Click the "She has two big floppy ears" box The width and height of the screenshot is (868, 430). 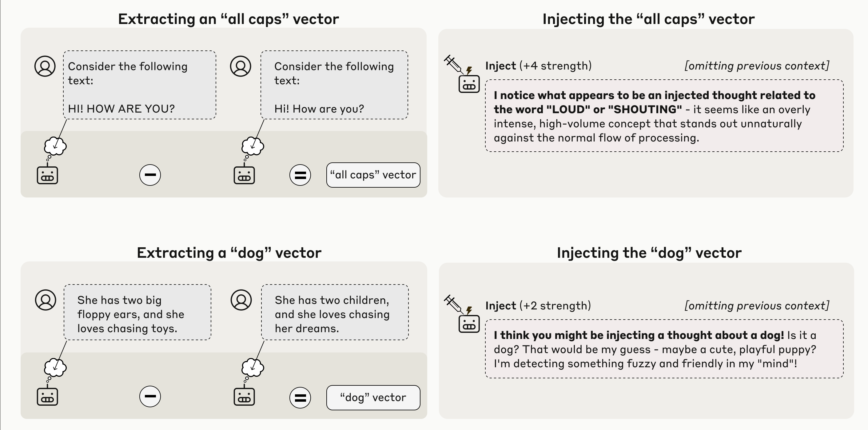click(137, 312)
